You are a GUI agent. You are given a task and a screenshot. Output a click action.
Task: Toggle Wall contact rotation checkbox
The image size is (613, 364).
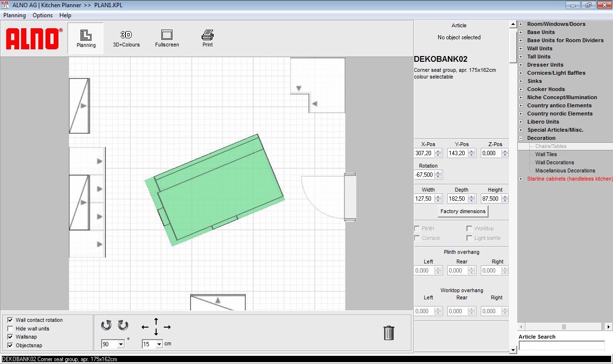pyautogui.click(x=10, y=320)
